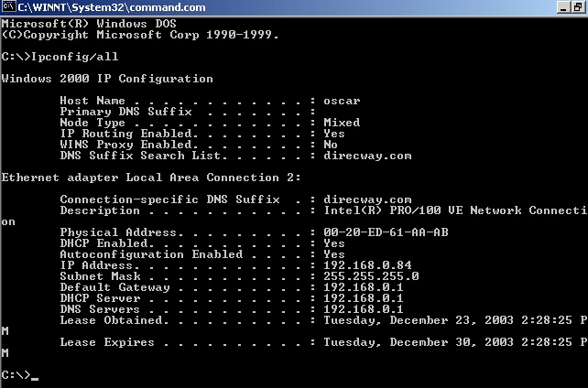
Task: Click the Windows 2000 IP Configuration heading
Action: point(107,79)
